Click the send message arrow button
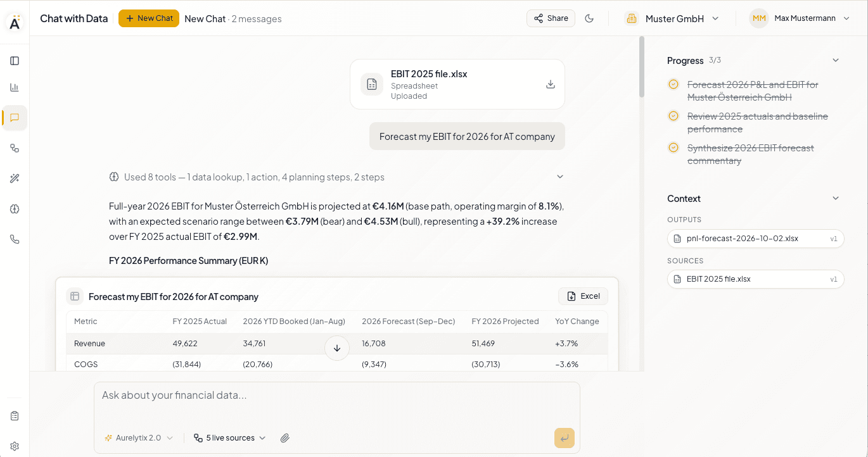868x457 pixels. [564, 438]
